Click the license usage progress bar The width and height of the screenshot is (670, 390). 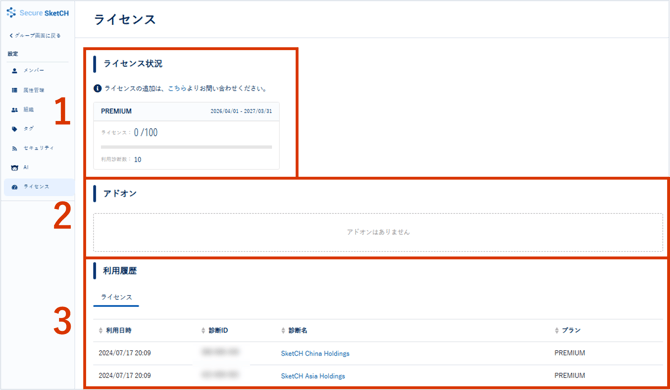tap(186, 147)
